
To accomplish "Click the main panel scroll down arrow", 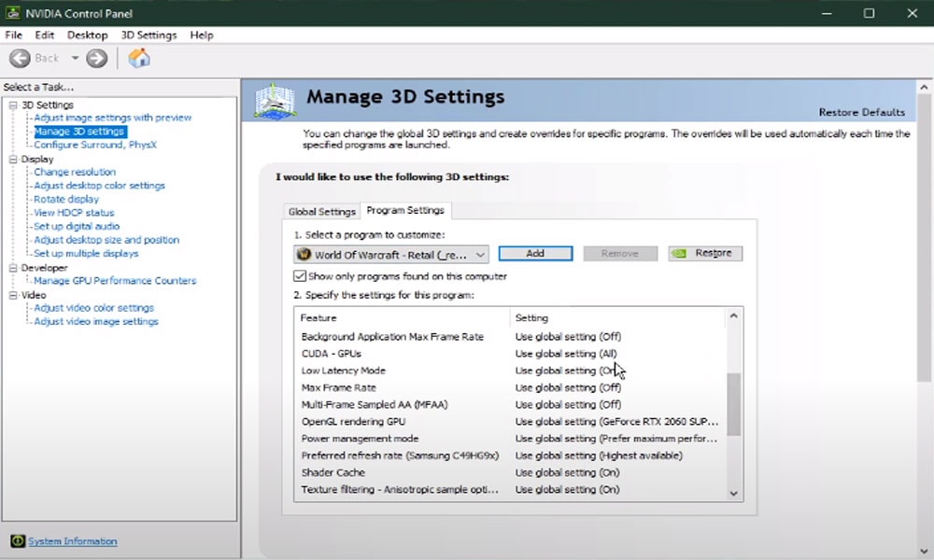I will tap(924, 552).
